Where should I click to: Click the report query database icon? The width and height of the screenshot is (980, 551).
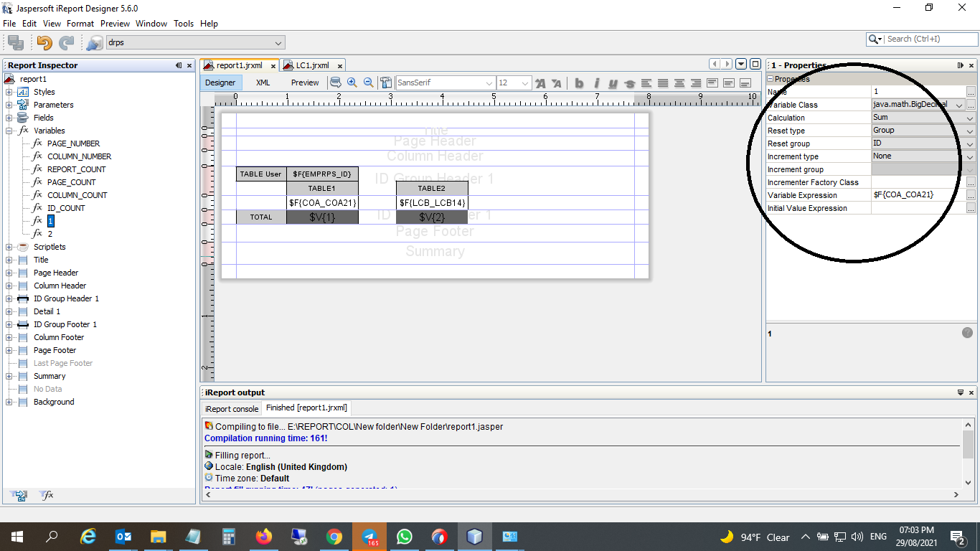(x=335, y=83)
